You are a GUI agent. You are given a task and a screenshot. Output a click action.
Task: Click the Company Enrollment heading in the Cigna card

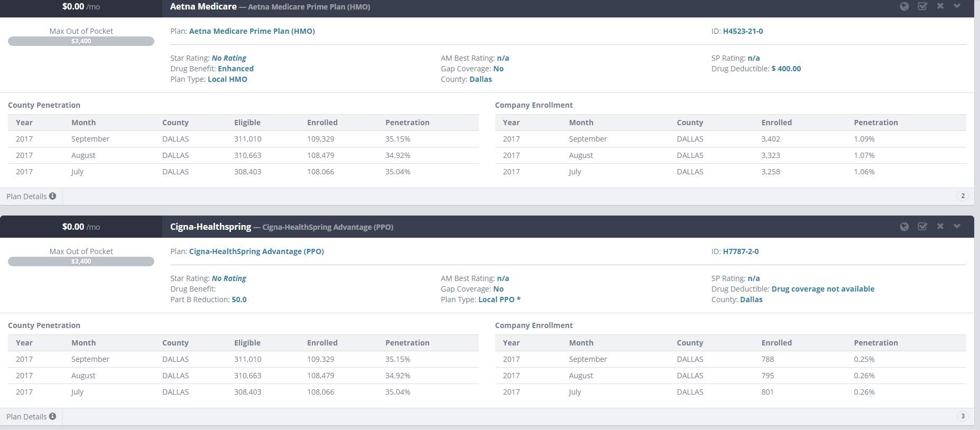pos(534,325)
